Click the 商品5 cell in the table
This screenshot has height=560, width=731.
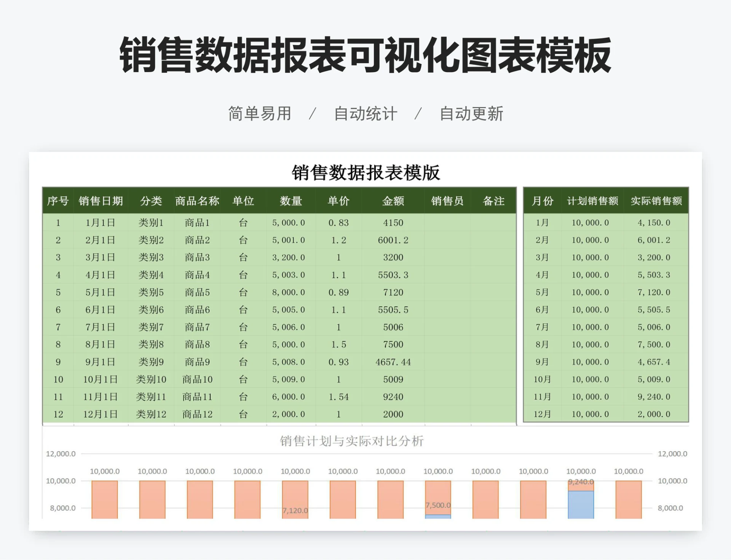click(197, 292)
